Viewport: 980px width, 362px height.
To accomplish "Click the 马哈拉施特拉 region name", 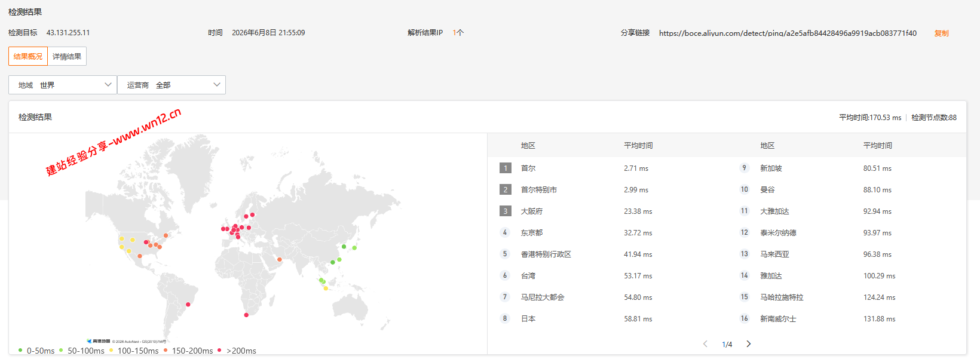I will tap(782, 297).
